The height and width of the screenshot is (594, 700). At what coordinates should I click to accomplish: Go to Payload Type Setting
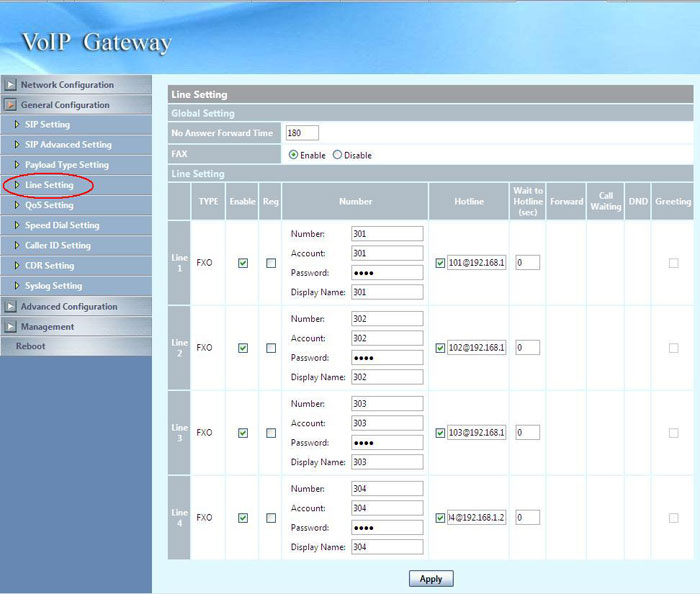tap(66, 165)
